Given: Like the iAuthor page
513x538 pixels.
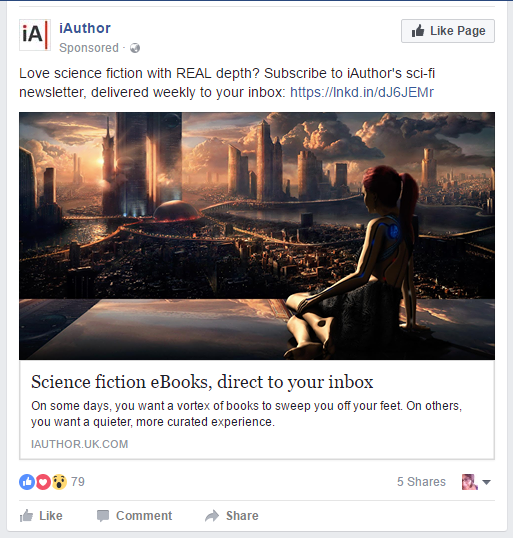Looking at the screenshot, I should [x=448, y=31].
